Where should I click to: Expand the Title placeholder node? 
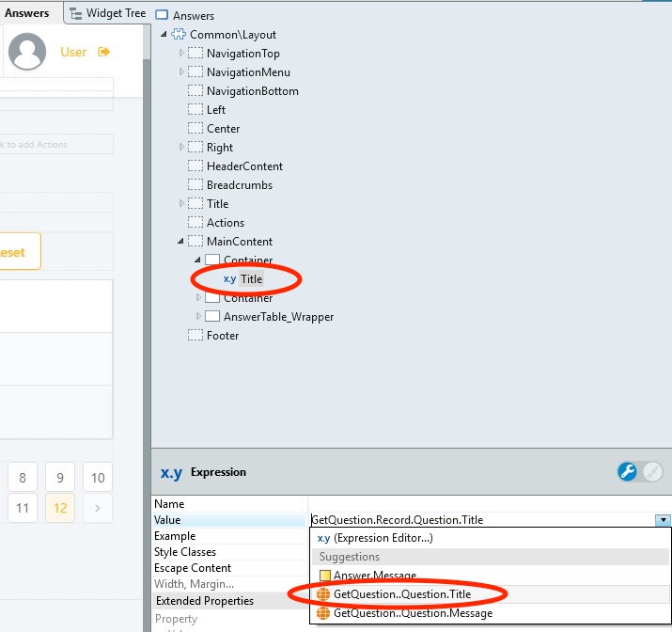click(181, 203)
